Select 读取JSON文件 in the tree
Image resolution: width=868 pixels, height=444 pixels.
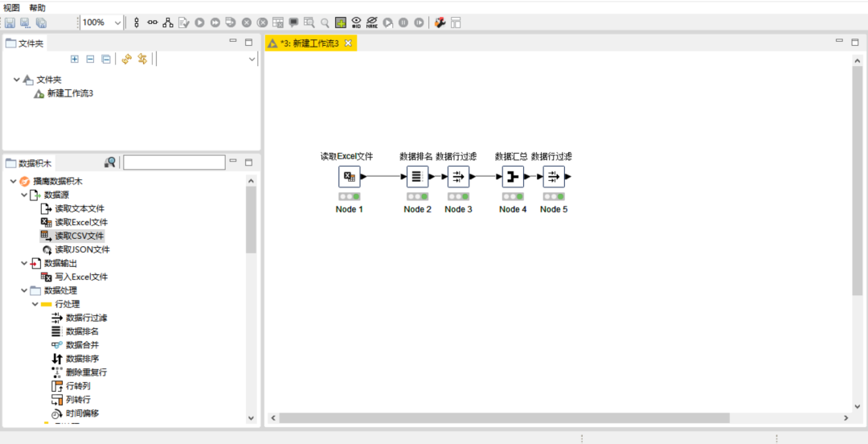[x=82, y=249]
